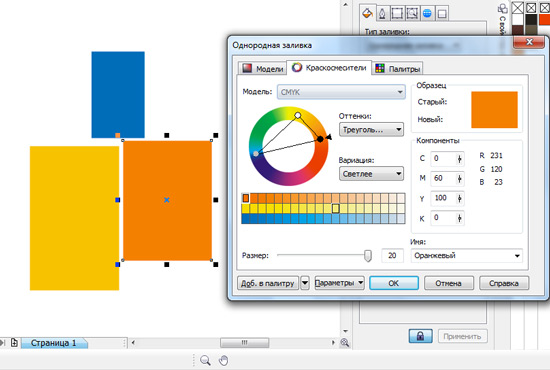Image resolution: width=550 pixels, height=370 pixels.
Task: Click the horizontal scrollbar left arrow
Action: (x=133, y=342)
